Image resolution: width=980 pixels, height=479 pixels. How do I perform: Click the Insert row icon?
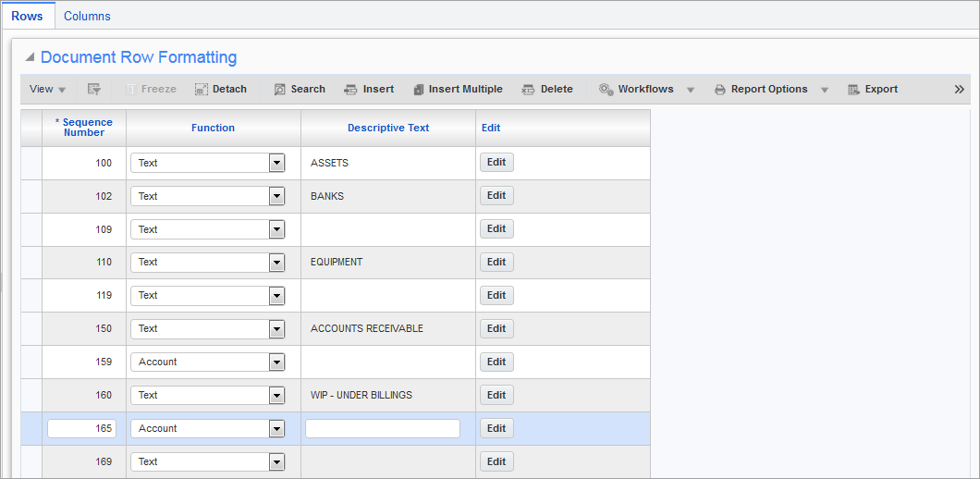pos(350,90)
